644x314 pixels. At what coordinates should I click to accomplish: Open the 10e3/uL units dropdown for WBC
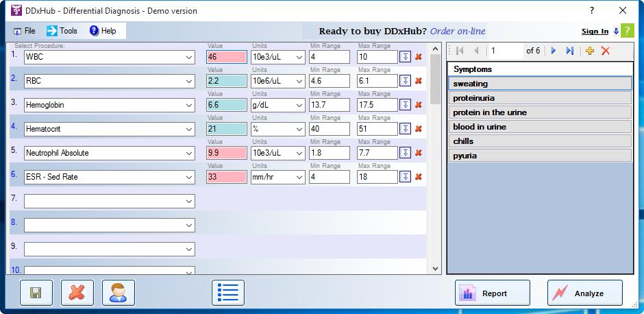[x=299, y=57]
